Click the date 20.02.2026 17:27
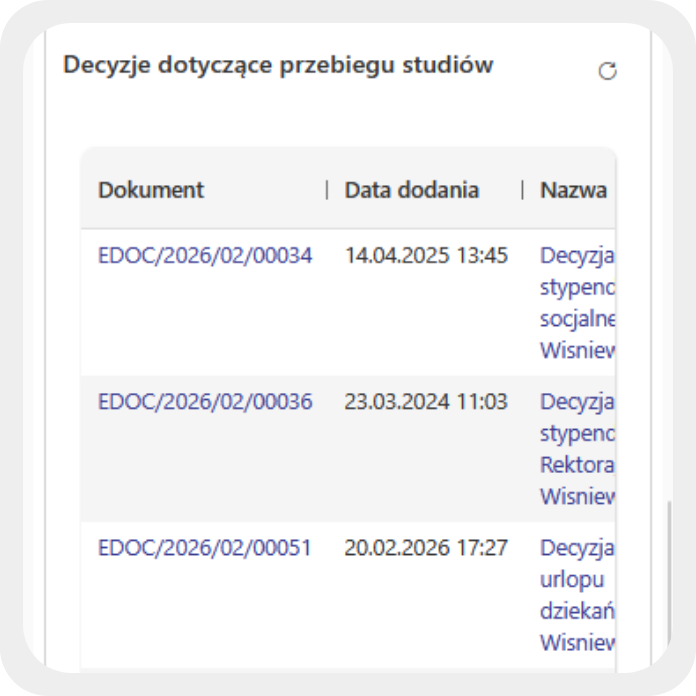The height and width of the screenshot is (696, 696). pyautogui.click(x=426, y=548)
